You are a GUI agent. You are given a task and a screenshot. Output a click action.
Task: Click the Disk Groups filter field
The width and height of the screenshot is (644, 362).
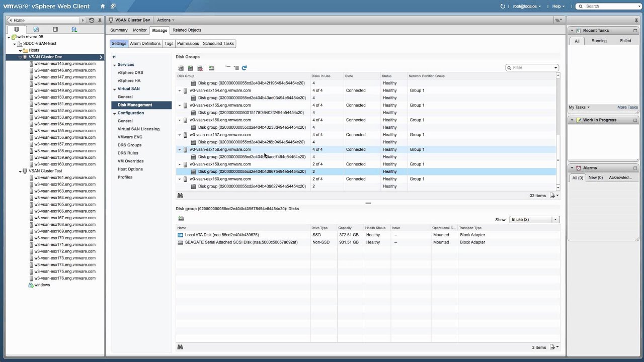(532, 68)
